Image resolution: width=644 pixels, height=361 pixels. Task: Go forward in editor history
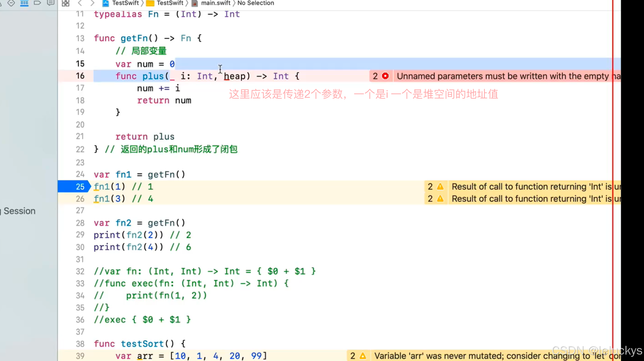coord(92,3)
